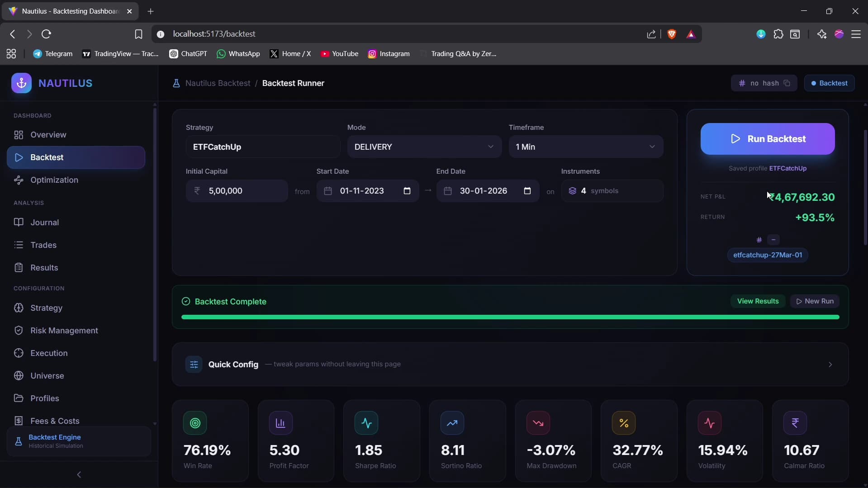868x488 pixels.
Task: Click Brave Shields lion icon
Action: click(672, 34)
